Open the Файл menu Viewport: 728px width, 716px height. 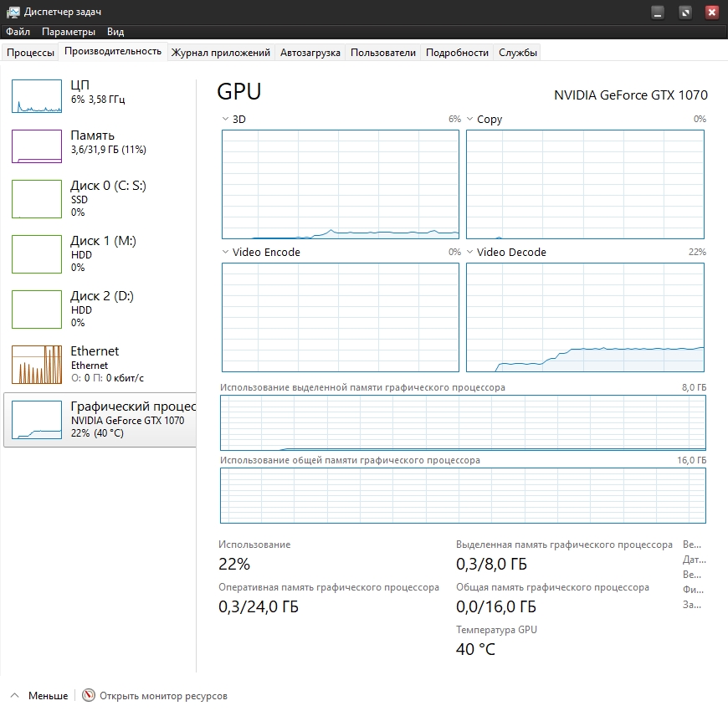point(18,32)
